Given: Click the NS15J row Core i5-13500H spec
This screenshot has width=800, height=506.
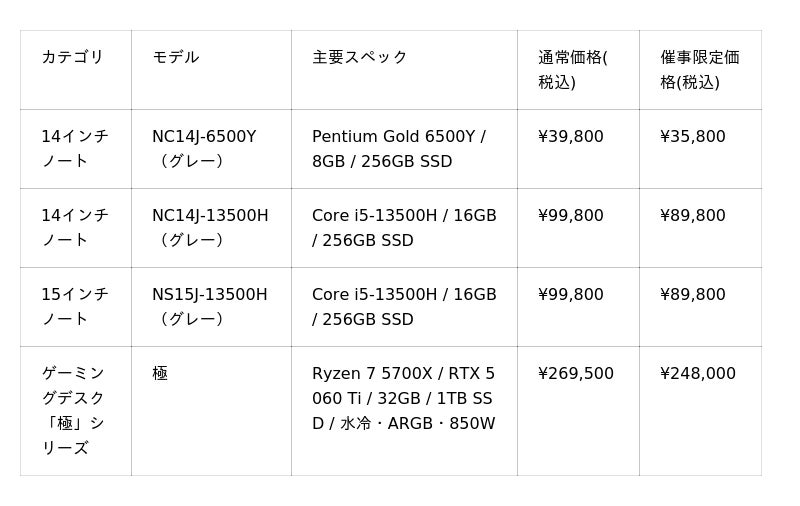Looking at the screenshot, I should (404, 307).
